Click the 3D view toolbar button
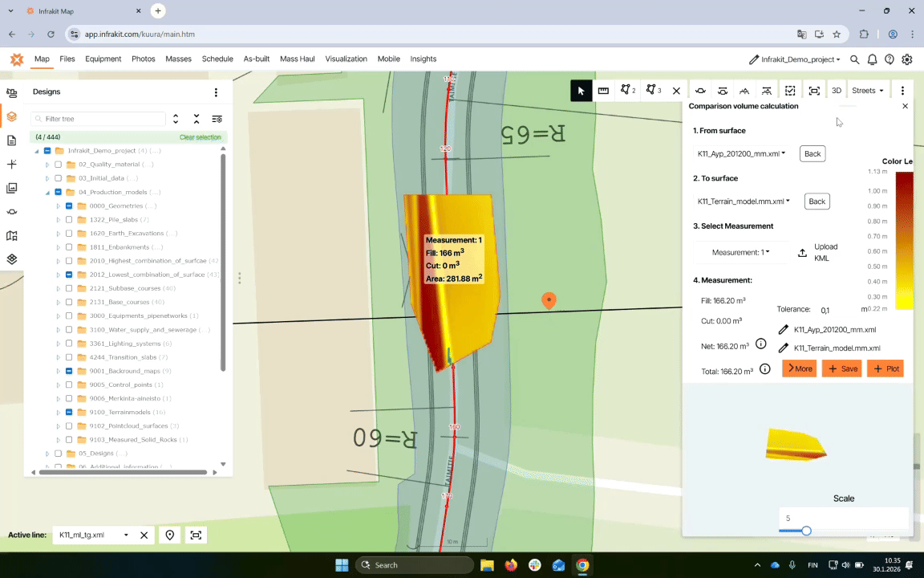The width and height of the screenshot is (924, 578). click(x=836, y=91)
